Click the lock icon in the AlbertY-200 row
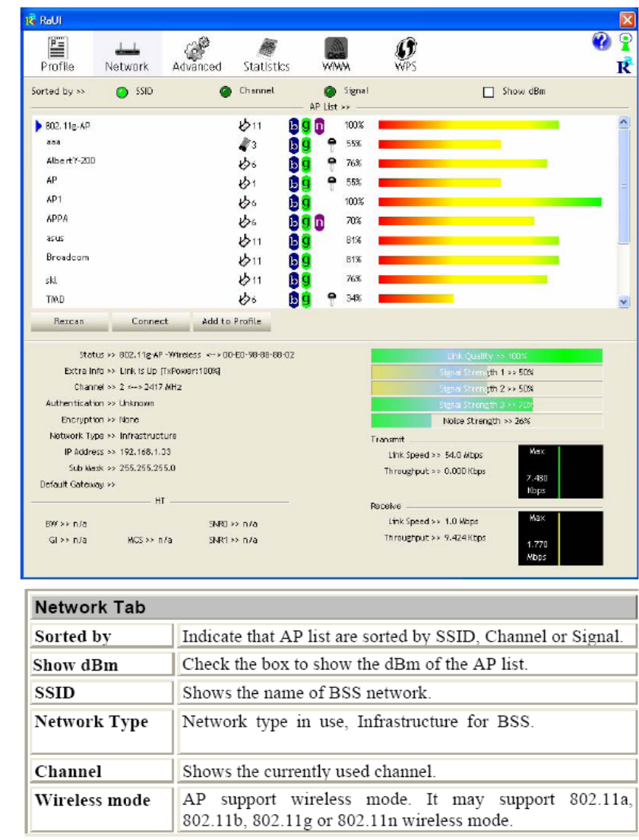The height and width of the screenshot is (840, 639). pos(332,163)
